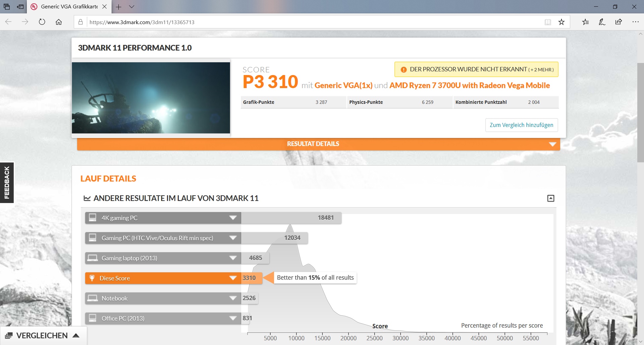Collapse the Andere Resultate section icon
This screenshot has width=644, height=345.
pos(551,198)
